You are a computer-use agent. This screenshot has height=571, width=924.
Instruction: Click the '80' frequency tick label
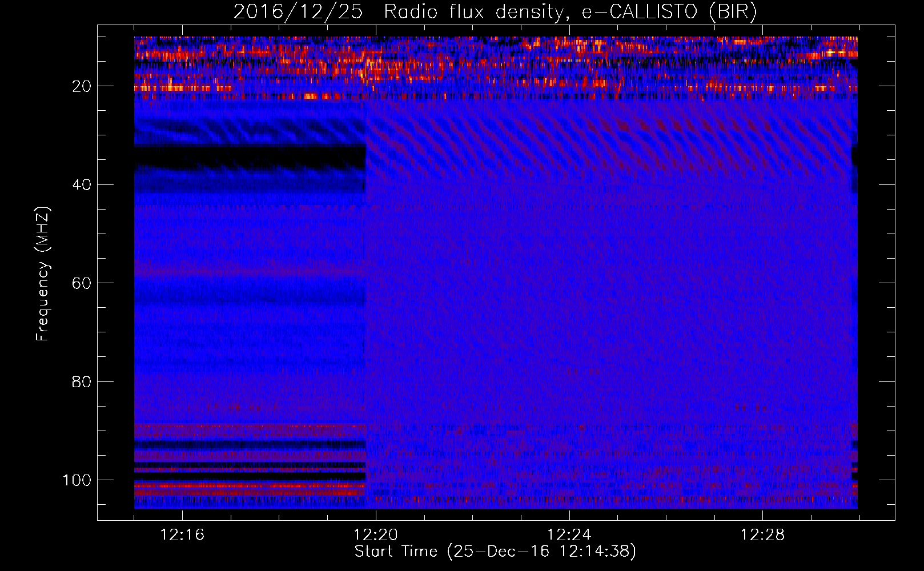click(x=82, y=382)
